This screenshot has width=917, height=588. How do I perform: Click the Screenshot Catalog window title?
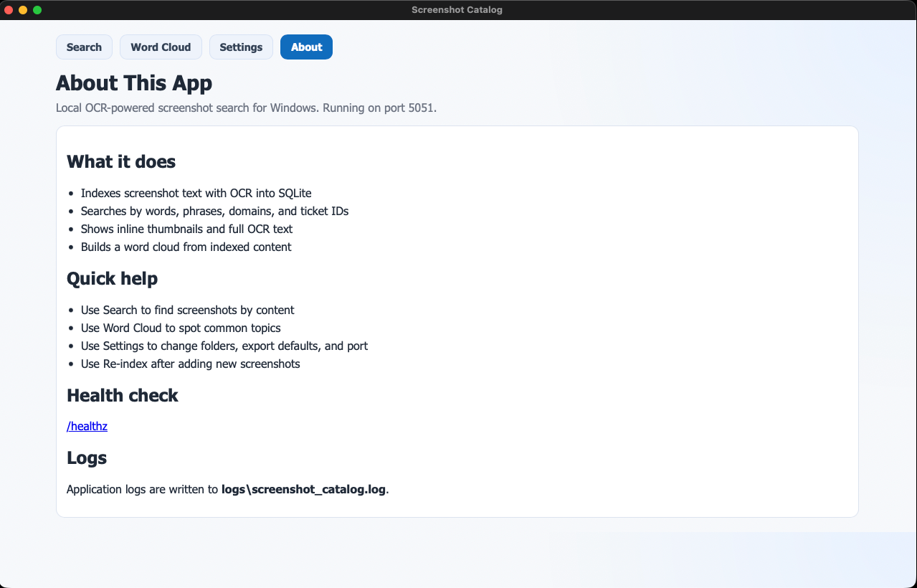[457, 10]
